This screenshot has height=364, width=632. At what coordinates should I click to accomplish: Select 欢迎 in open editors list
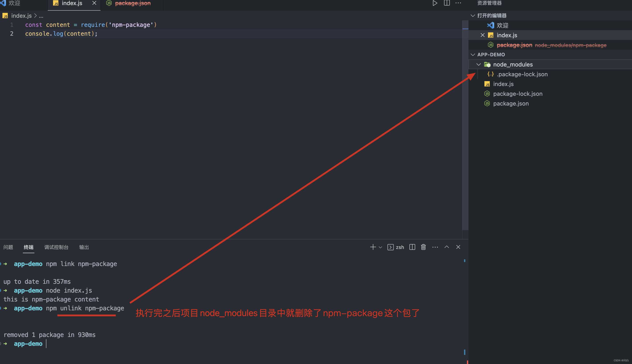coord(550,25)
